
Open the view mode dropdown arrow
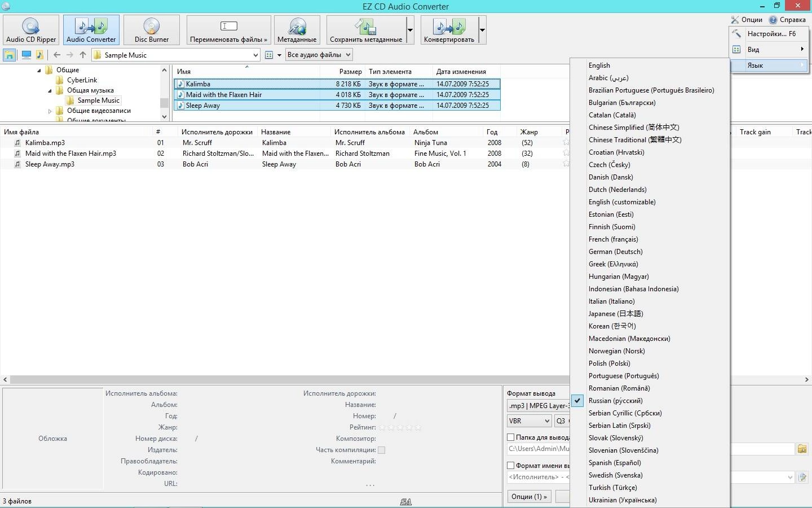(279, 55)
